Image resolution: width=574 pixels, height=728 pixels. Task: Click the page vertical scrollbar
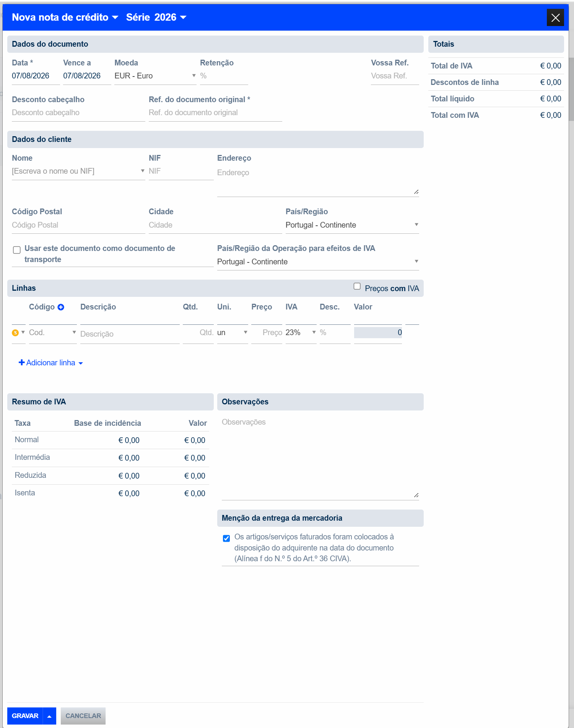[x=571, y=89]
